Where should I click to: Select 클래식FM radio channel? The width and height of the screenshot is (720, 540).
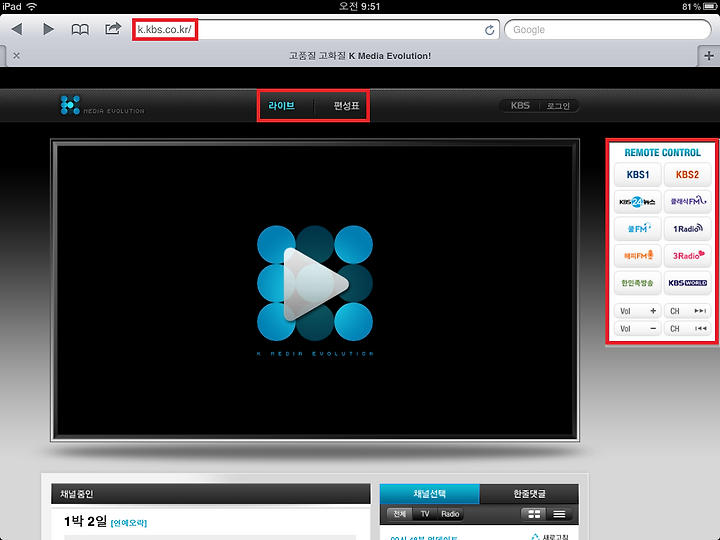(x=687, y=202)
